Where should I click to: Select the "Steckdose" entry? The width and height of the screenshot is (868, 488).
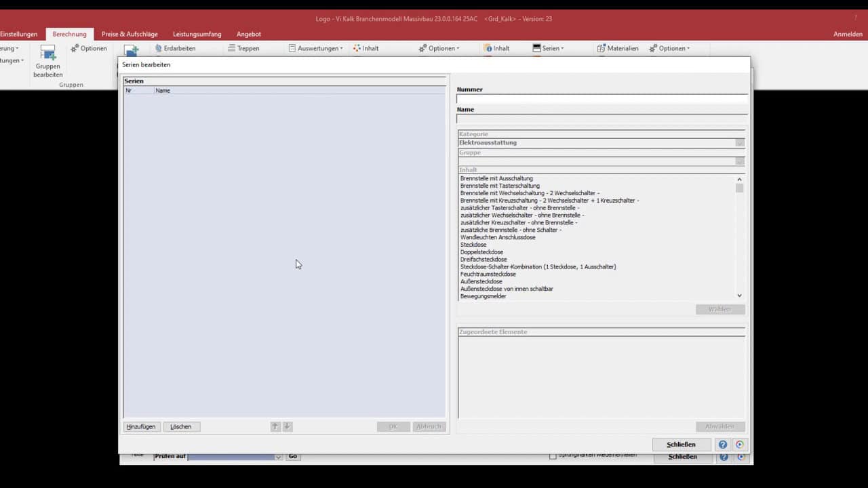(473, 245)
